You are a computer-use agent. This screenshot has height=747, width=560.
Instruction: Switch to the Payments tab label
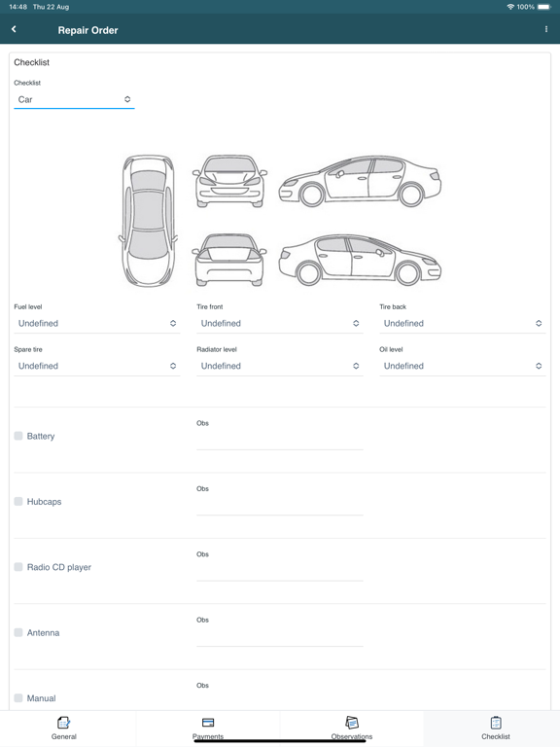click(x=208, y=736)
